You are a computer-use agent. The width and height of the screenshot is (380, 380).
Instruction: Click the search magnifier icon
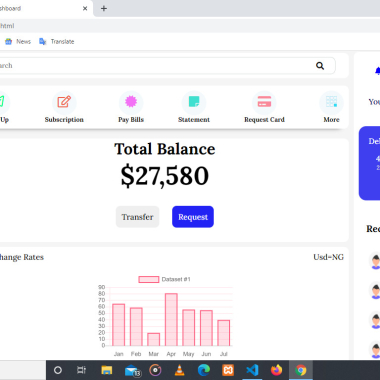coord(320,66)
